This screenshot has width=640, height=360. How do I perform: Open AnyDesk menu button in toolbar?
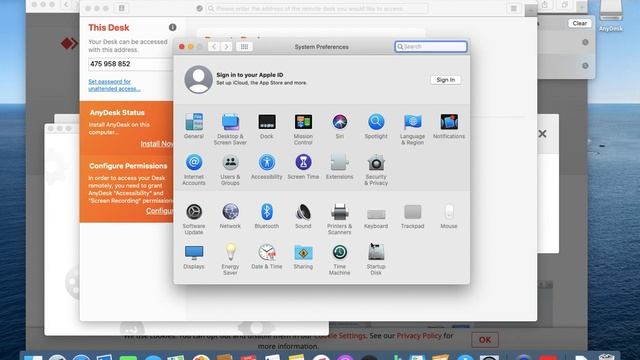pyautogui.click(x=514, y=8)
